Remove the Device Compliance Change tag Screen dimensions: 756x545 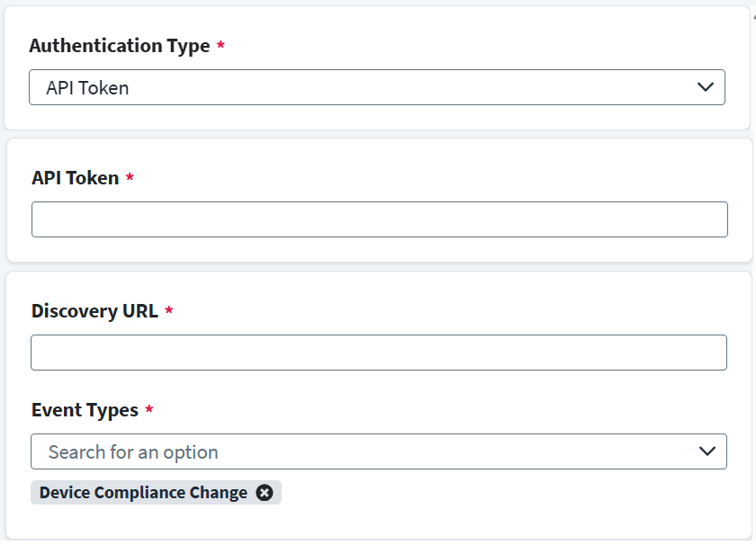click(x=264, y=492)
